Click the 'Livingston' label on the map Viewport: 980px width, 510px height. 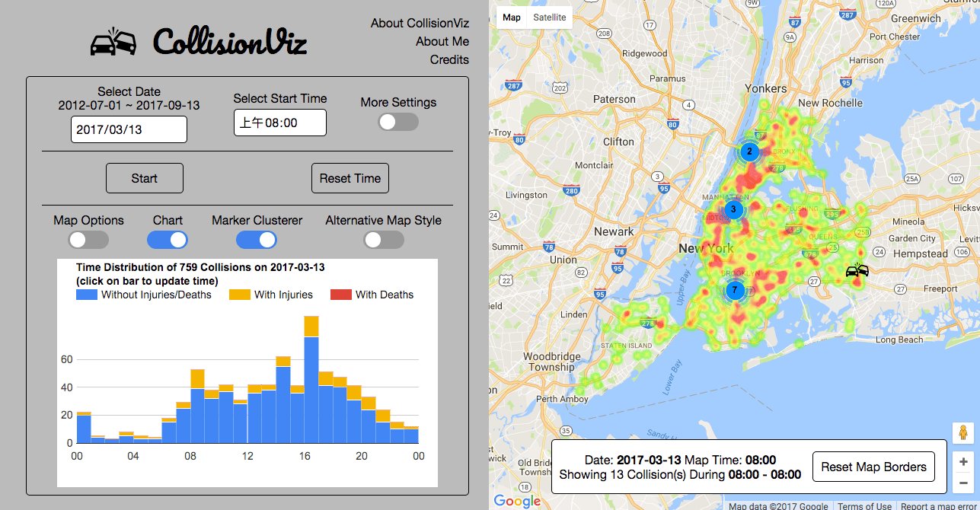point(526,196)
